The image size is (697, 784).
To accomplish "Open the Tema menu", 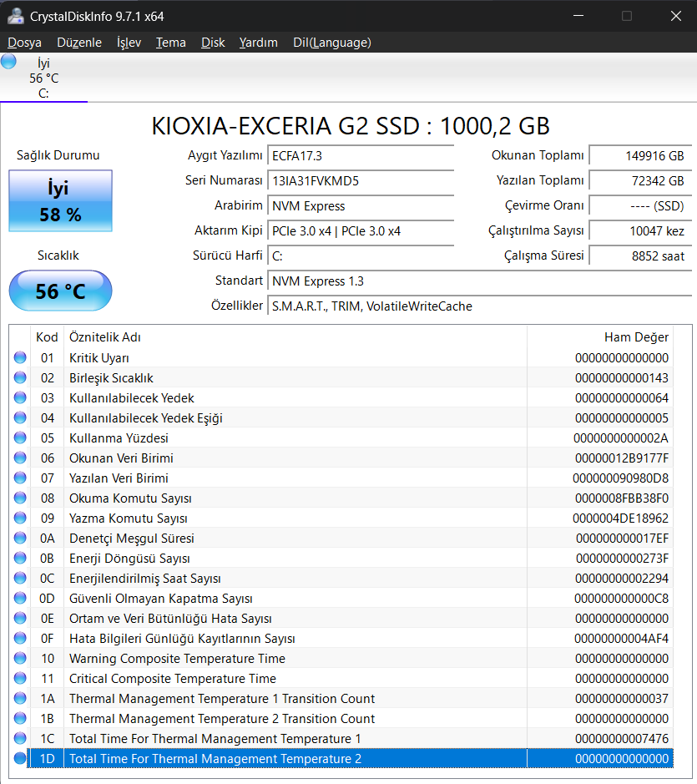I will [170, 43].
